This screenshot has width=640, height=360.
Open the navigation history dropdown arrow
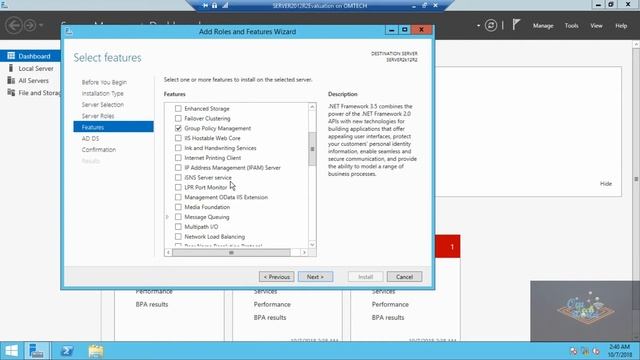(41, 25)
